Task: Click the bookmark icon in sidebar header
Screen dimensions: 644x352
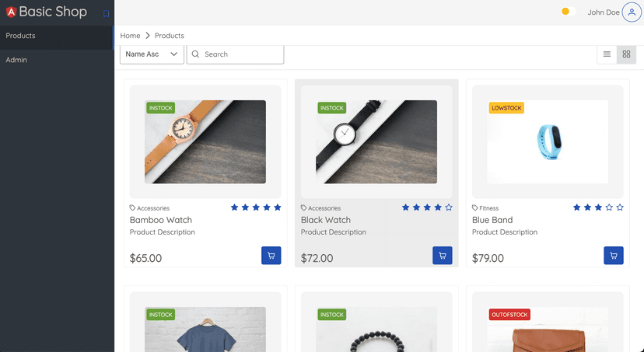Action: (x=106, y=14)
